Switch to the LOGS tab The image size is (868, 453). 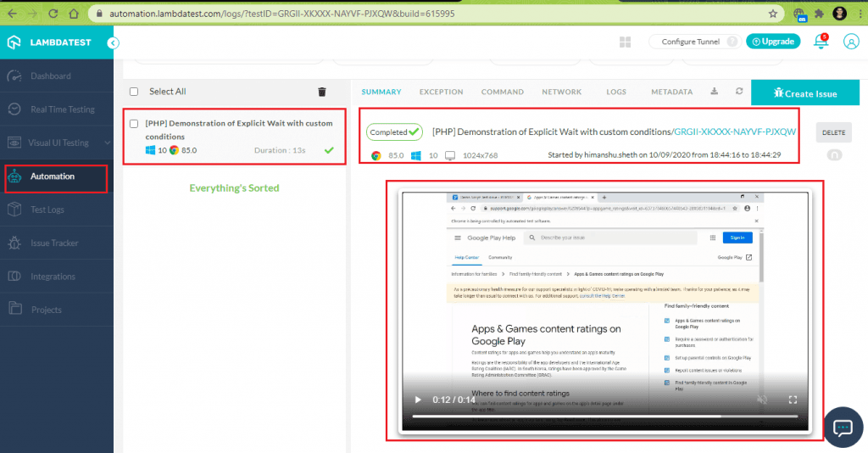616,92
